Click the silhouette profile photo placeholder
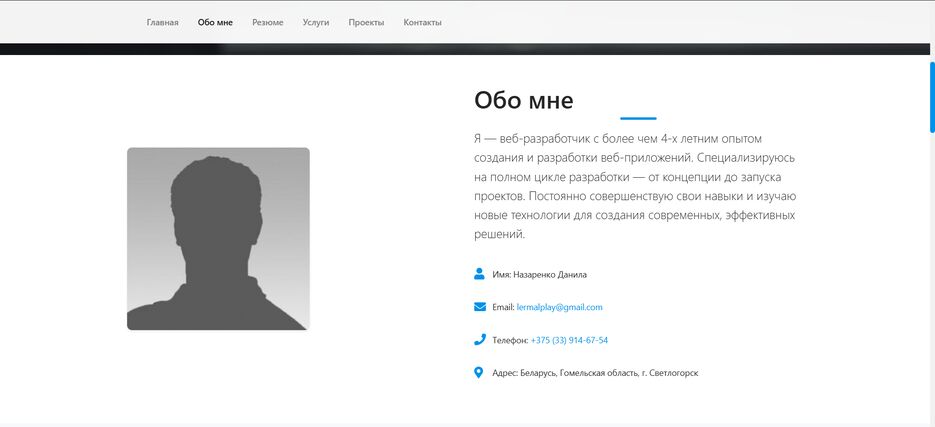Screen dimensions: 935x427 pyautogui.click(x=218, y=239)
